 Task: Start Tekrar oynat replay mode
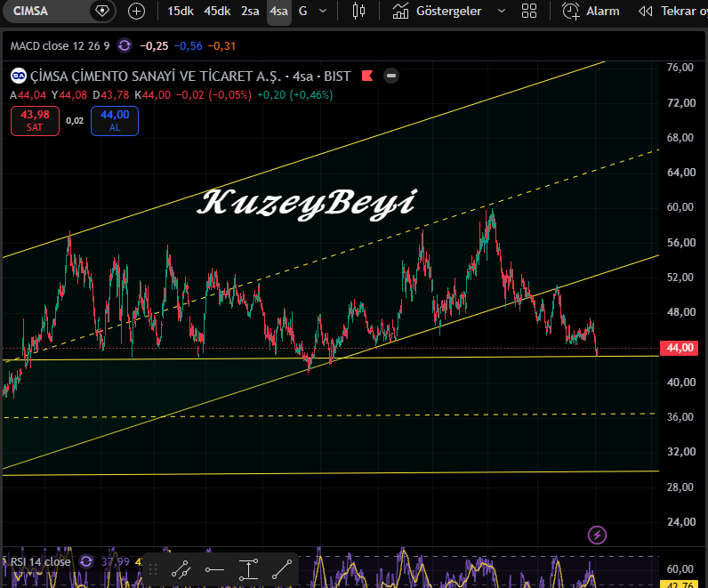(672, 11)
